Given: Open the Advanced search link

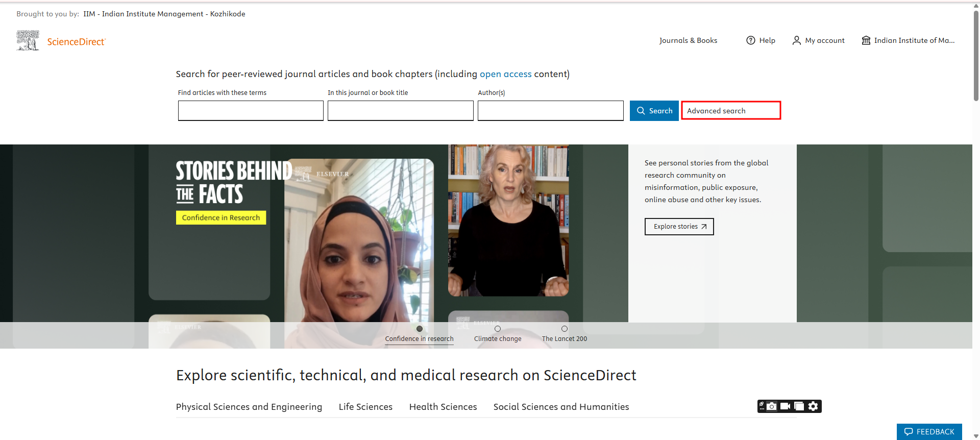Looking at the screenshot, I should tap(730, 111).
